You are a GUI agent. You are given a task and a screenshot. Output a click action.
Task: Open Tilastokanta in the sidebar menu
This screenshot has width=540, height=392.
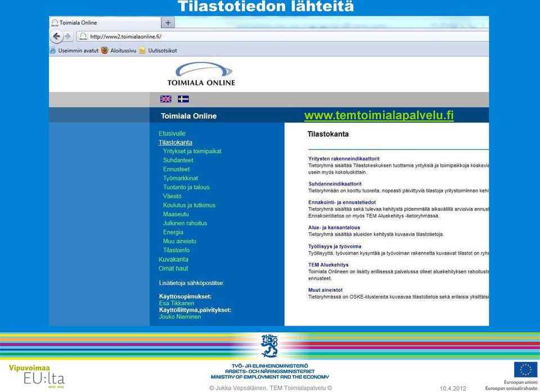pos(175,142)
